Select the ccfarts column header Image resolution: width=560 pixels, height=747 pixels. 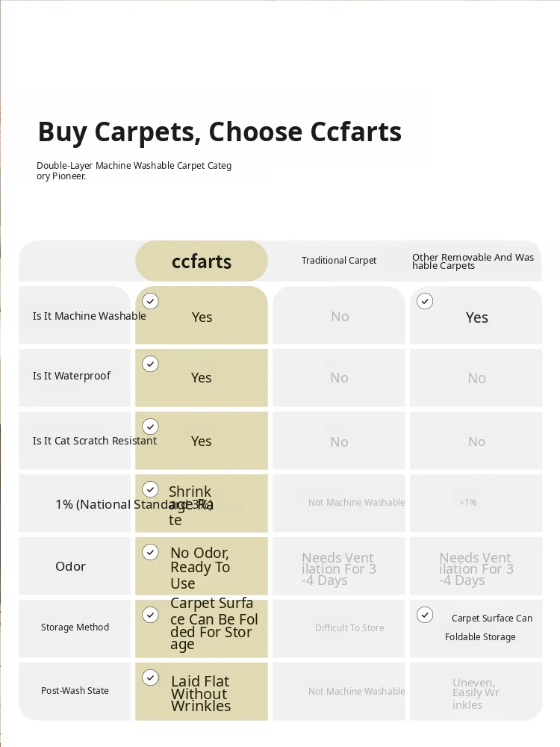click(x=202, y=261)
